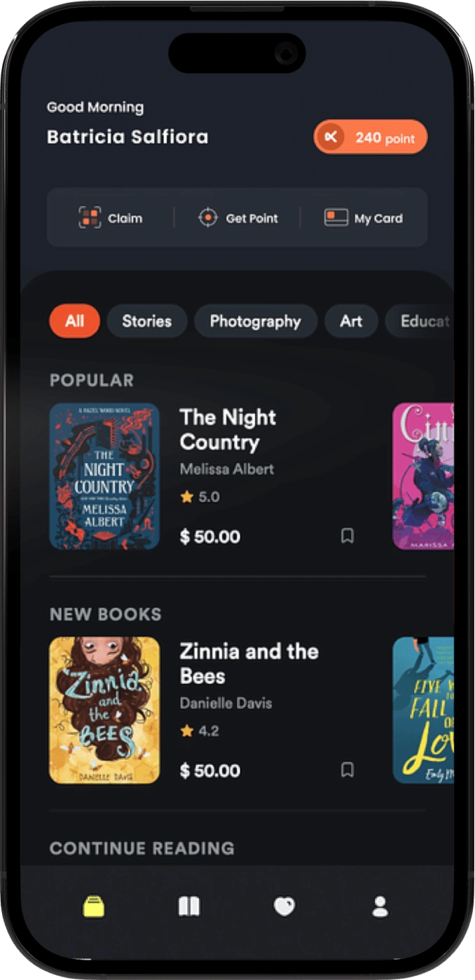Go to favorites heart icon

284,907
